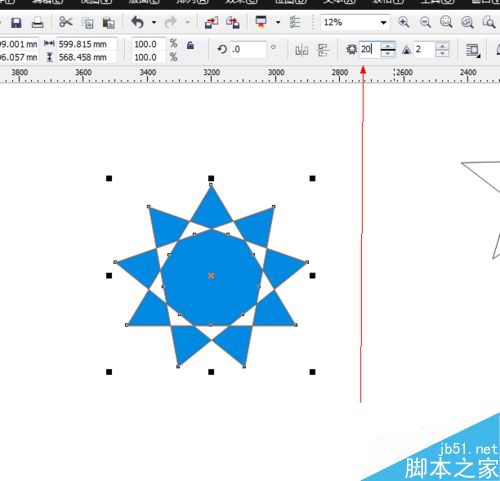
Task: Click the Save icon in toolbar
Action: pos(16,23)
